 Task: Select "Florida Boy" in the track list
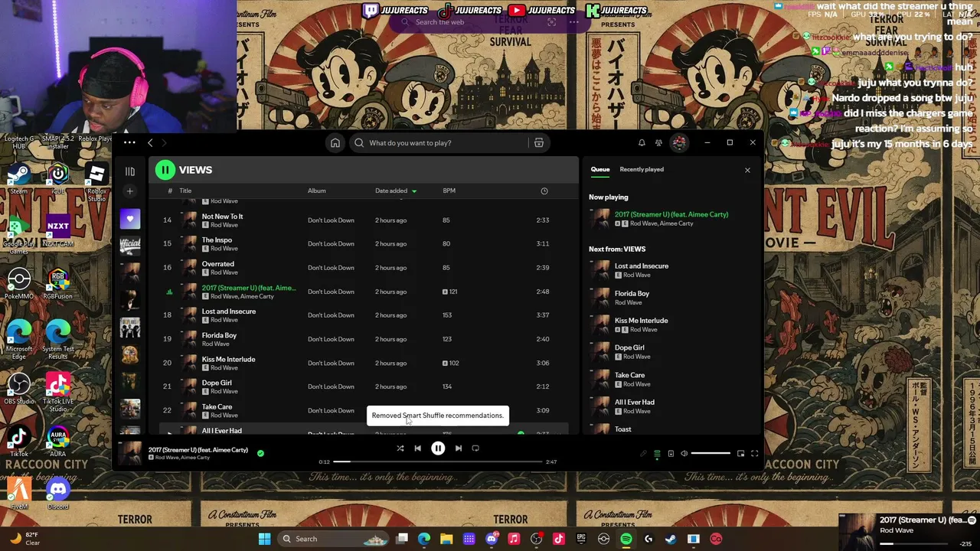click(364, 339)
